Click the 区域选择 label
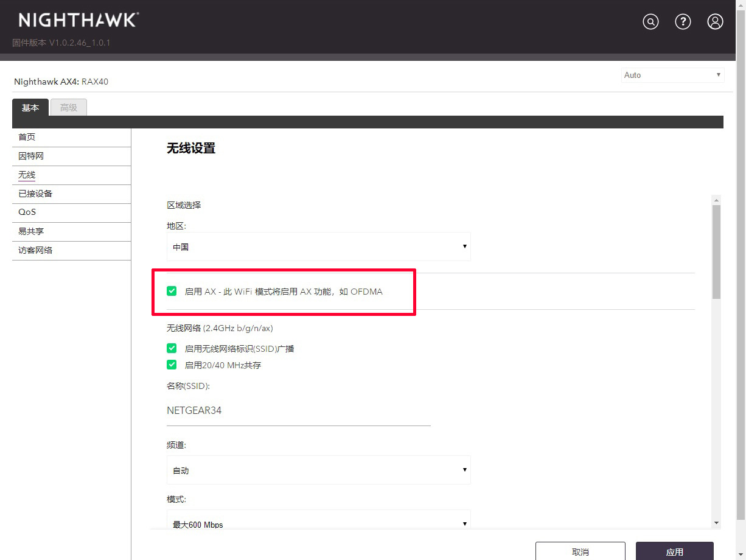The width and height of the screenshot is (746, 560). click(184, 205)
